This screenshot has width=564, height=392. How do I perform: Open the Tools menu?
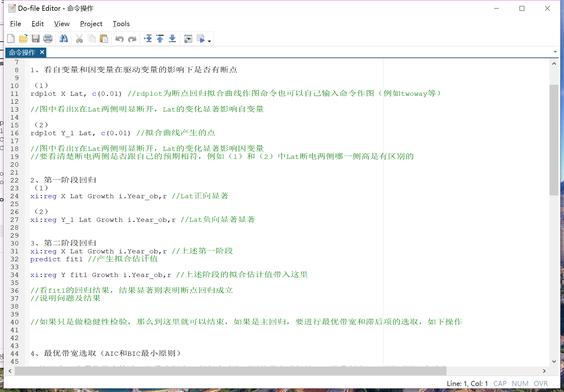pos(121,24)
